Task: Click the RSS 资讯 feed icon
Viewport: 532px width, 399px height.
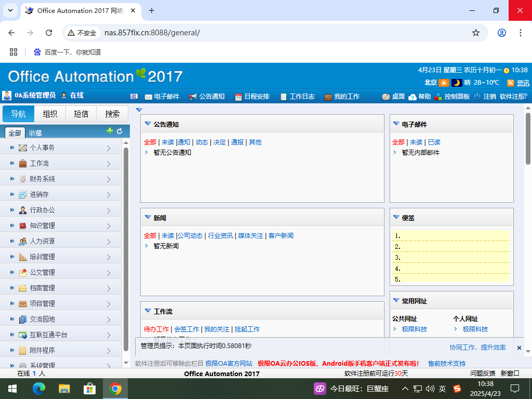Action: (510, 83)
